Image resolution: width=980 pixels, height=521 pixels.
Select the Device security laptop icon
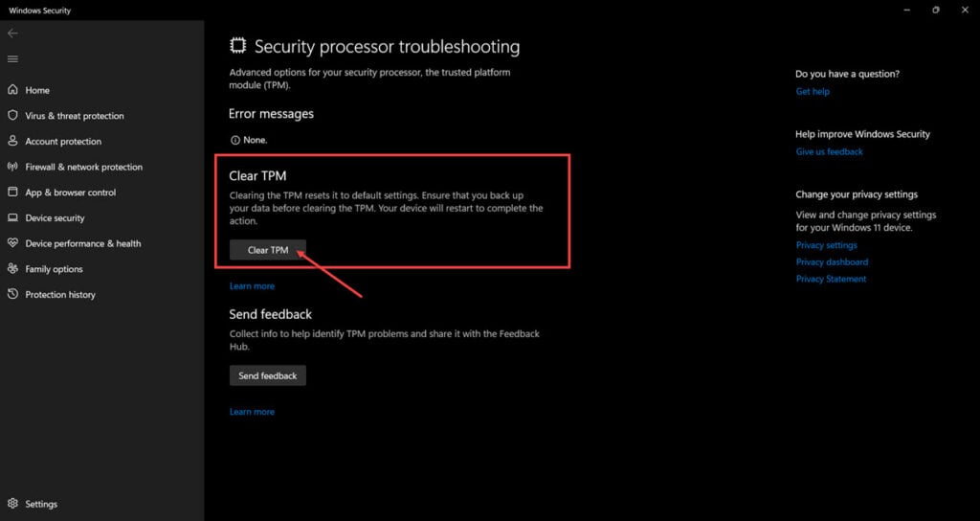12,217
